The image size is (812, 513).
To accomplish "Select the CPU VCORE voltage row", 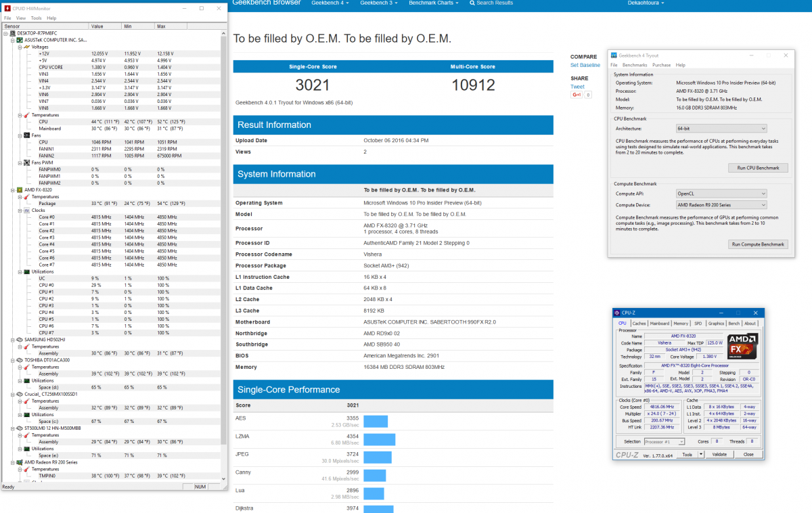I will click(x=112, y=67).
